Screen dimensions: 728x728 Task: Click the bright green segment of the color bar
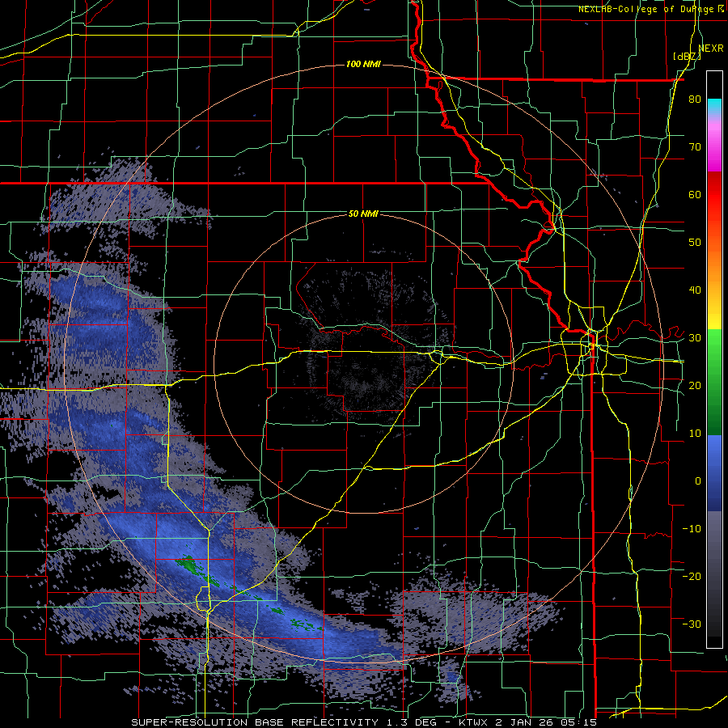point(714,353)
